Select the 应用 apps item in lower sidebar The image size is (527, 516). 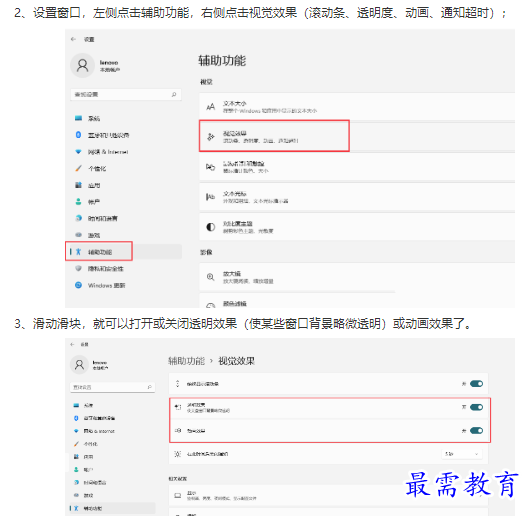tap(112, 457)
